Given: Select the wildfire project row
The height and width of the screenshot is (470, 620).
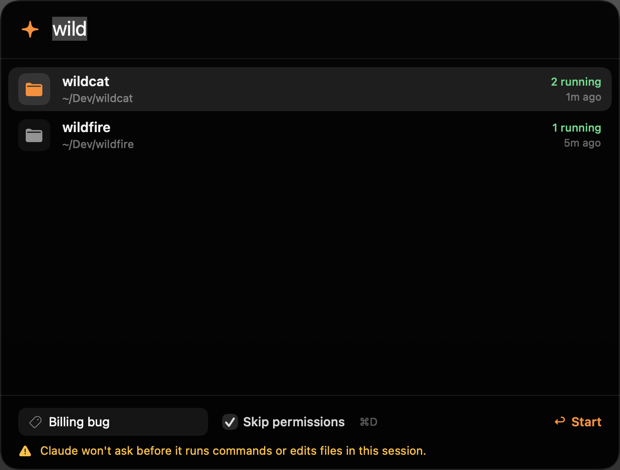Looking at the screenshot, I should pos(310,135).
